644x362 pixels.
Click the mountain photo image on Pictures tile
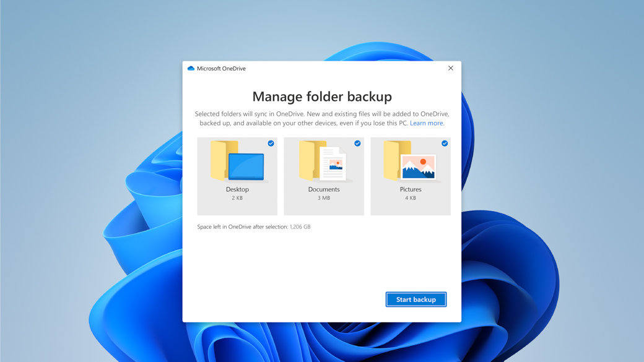click(419, 167)
